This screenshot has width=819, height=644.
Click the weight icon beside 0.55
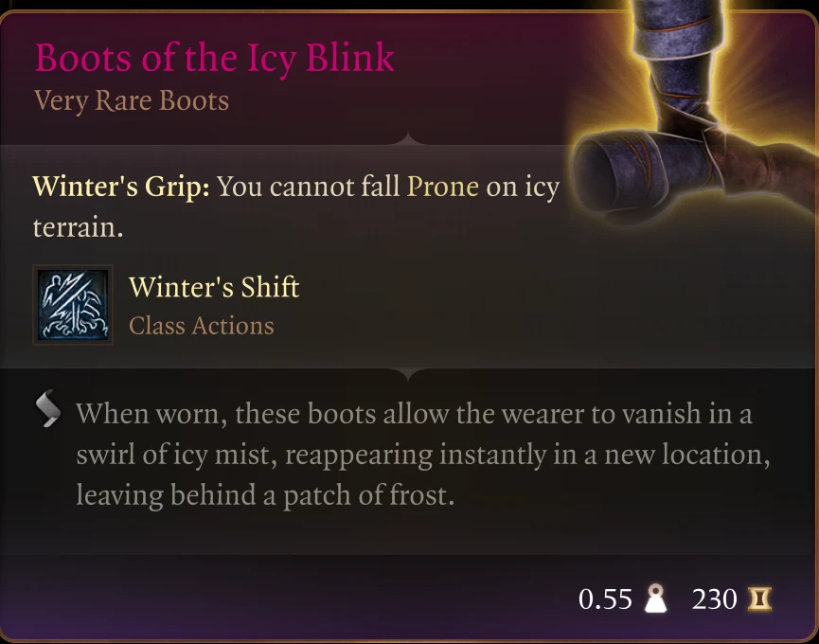coord(655,599)
